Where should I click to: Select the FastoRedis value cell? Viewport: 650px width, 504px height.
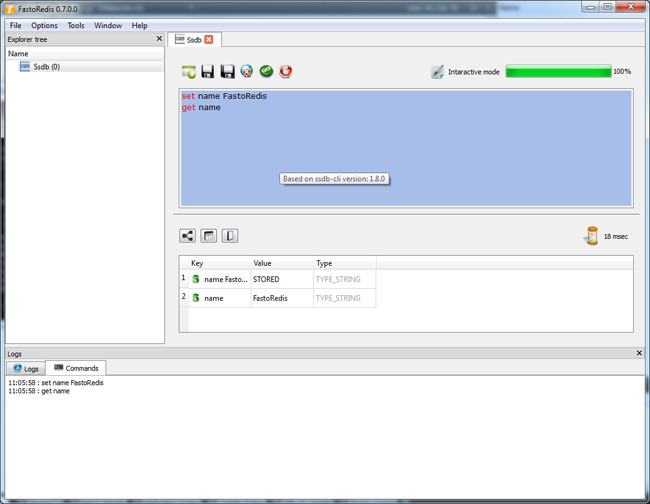tap(282, 298)
